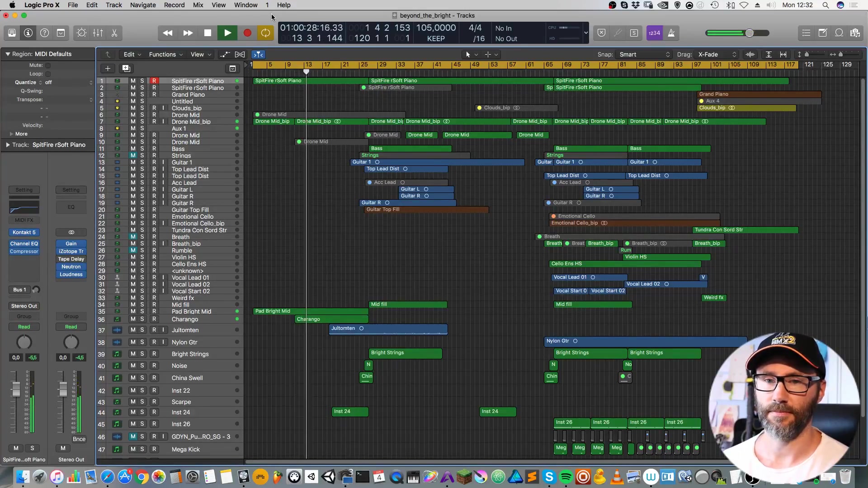Toggle the Metronome icon
This screenshot has width=868, height=488.
click(671, 33)
